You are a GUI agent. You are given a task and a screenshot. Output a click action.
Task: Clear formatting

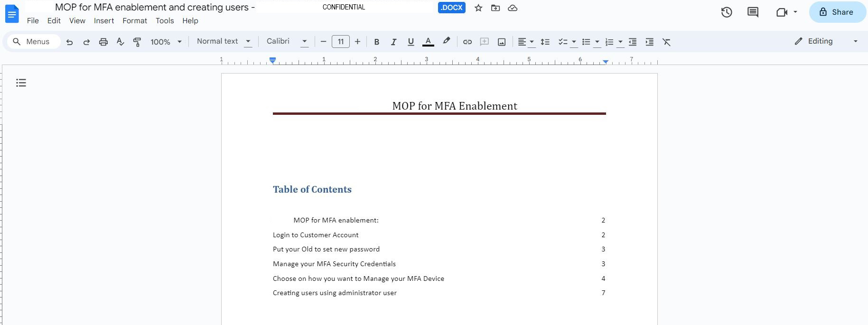point(667,42)
